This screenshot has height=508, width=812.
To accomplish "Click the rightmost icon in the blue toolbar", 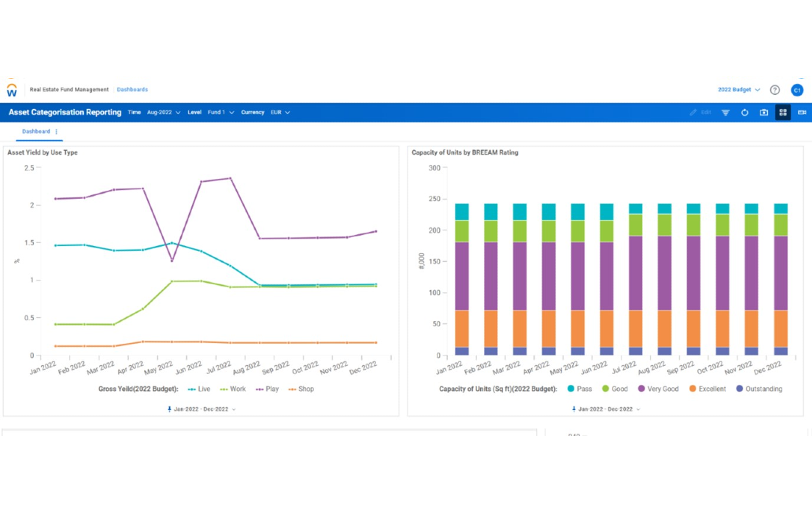I will (x=802, y=113).
